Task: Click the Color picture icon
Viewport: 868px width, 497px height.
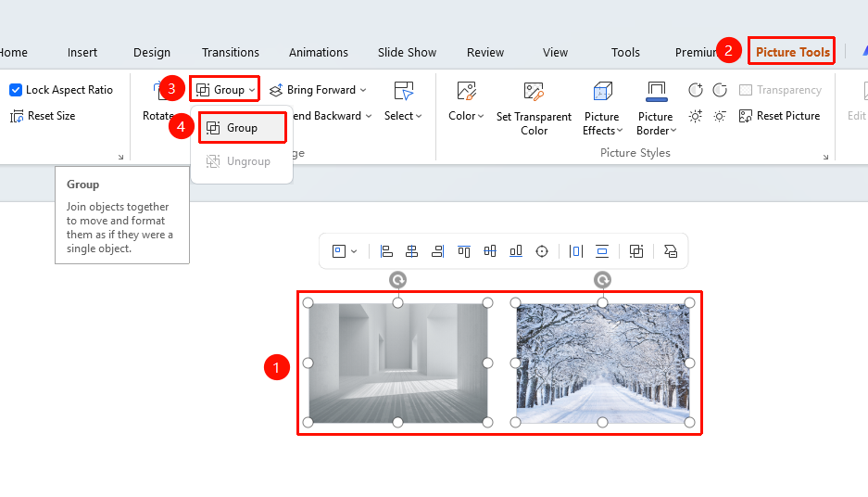Action: click(466, 91)
